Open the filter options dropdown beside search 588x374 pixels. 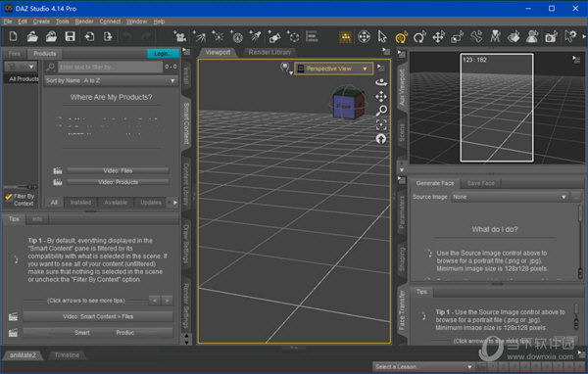pyautogui.click(x=21, y=67)
